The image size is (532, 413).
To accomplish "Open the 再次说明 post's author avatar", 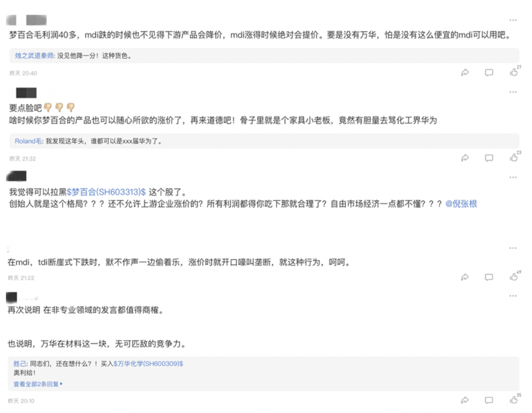I will click(x=11, y=297).
